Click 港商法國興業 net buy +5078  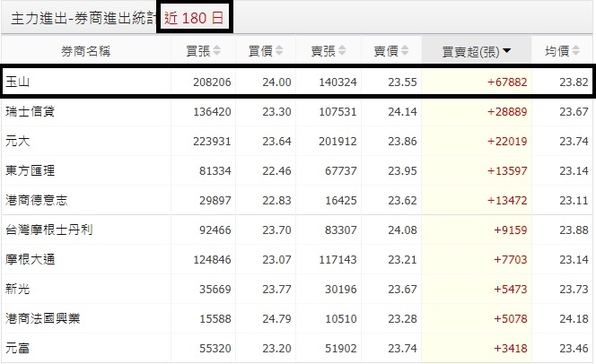click(511, 319)
